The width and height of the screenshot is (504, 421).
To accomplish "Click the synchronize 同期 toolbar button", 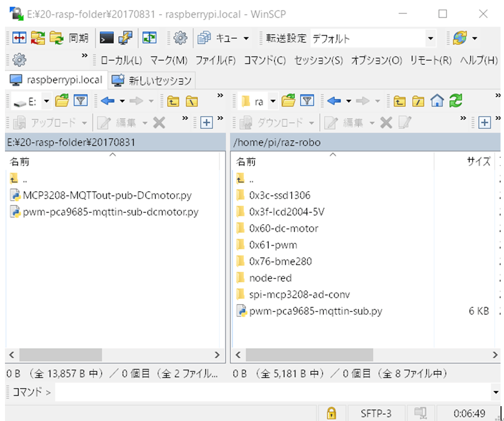I will tap(69, 38).
